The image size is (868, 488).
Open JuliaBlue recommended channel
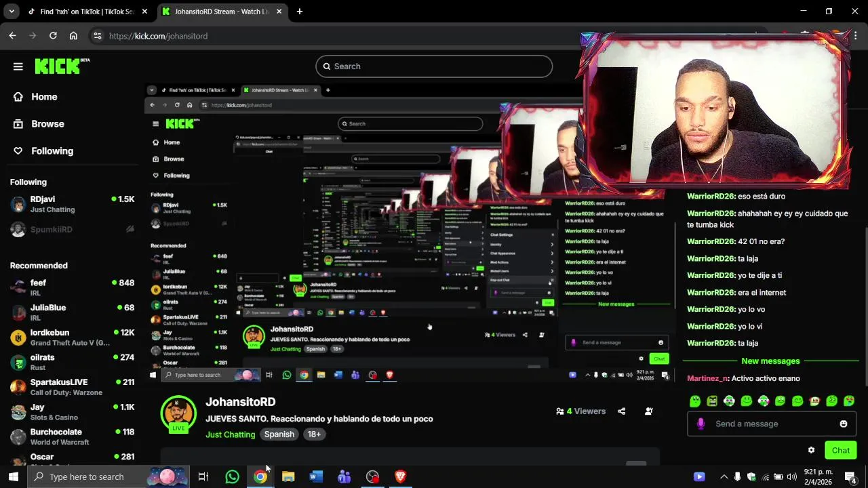pos(71,312)
